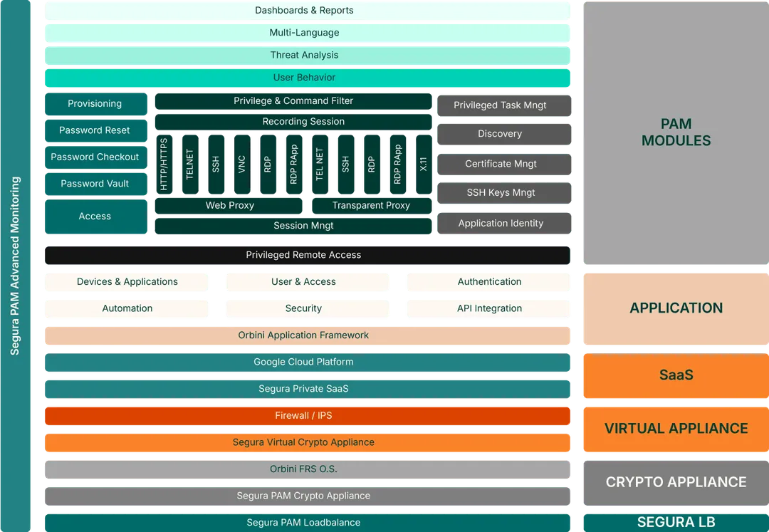Select the Password Checkout block
This screenshot has height=532, width=769.
pyautogui.click(x=95, y=157)
